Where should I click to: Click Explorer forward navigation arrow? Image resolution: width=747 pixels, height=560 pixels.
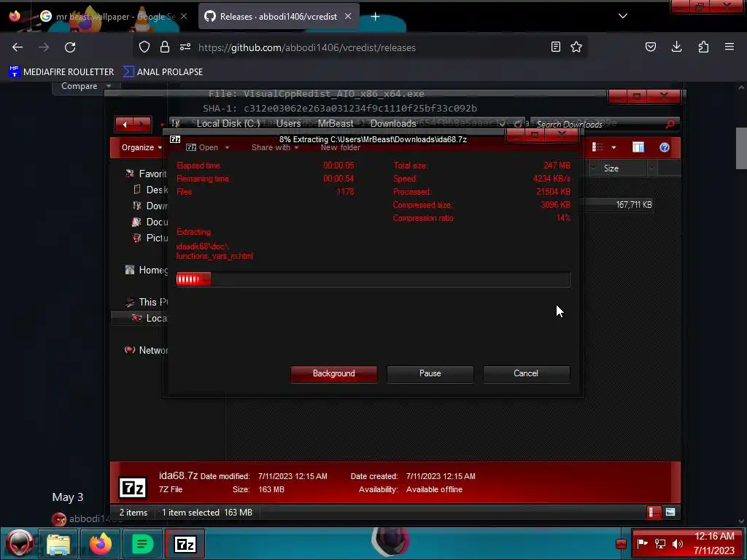pos(142,125)
